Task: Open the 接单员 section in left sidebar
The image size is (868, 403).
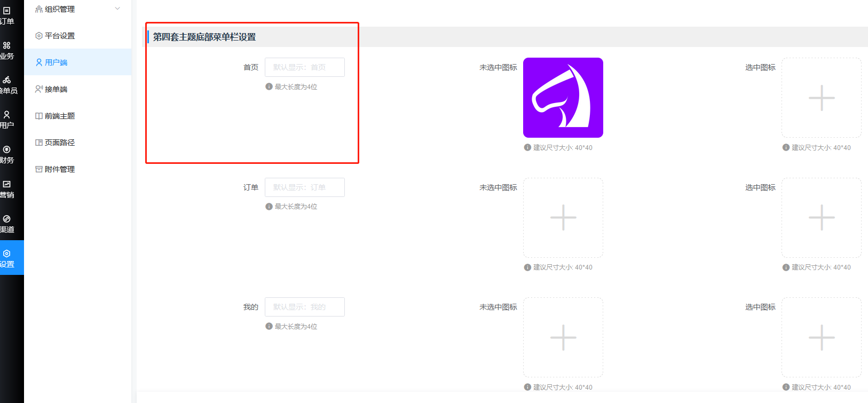Action: coord(7,85)
